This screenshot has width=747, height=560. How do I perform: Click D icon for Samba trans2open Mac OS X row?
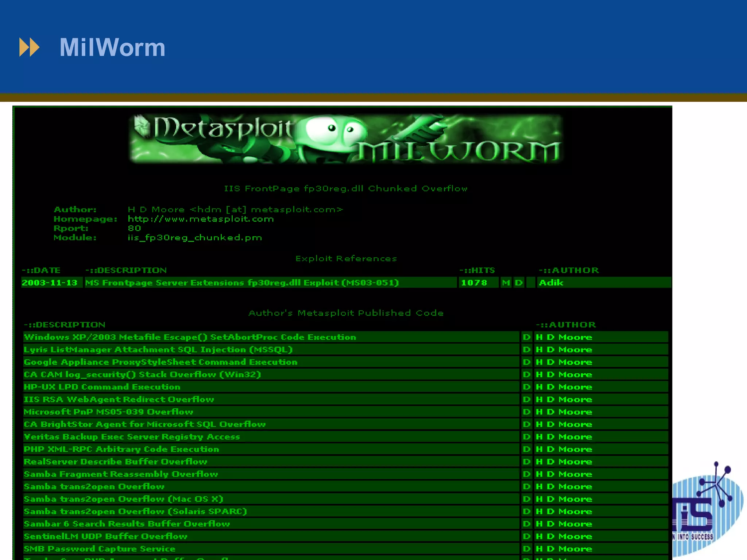(526, 499)
